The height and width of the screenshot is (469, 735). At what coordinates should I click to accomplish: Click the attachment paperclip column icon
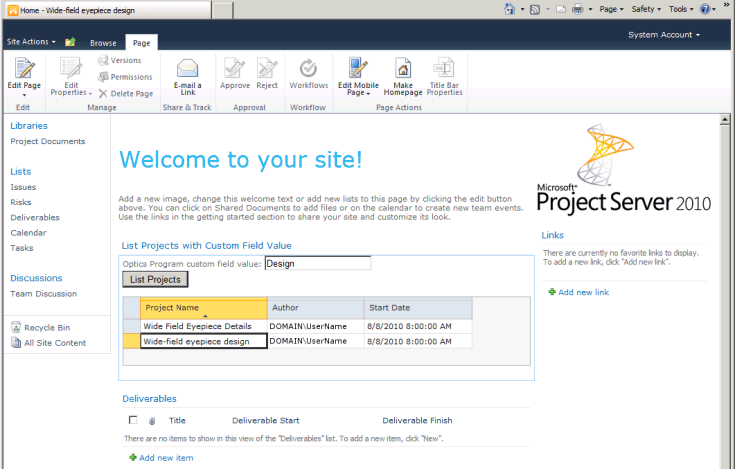click(x=152, y=421)
